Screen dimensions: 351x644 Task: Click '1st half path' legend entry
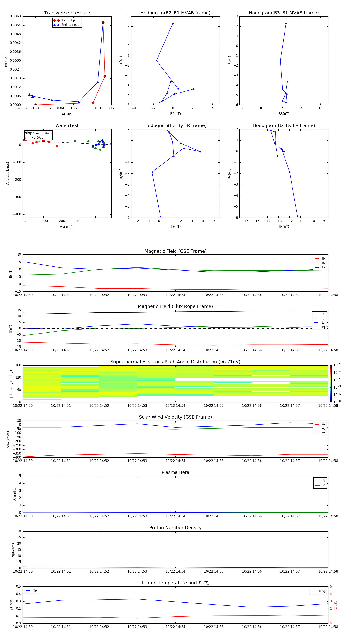(66, 20)
